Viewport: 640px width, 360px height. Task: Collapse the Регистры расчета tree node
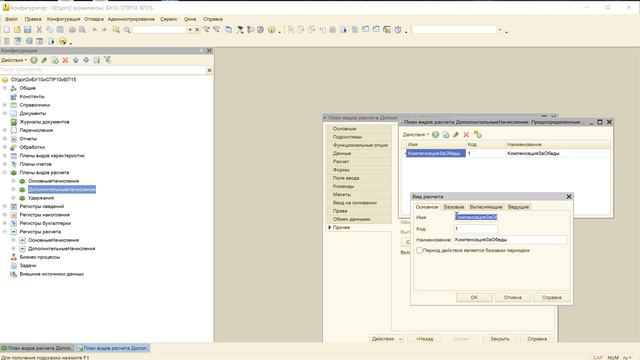pos(5,232)
